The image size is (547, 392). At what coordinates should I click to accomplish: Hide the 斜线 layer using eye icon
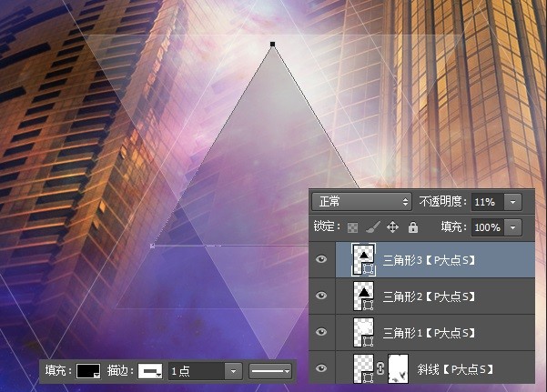[321, 368]
